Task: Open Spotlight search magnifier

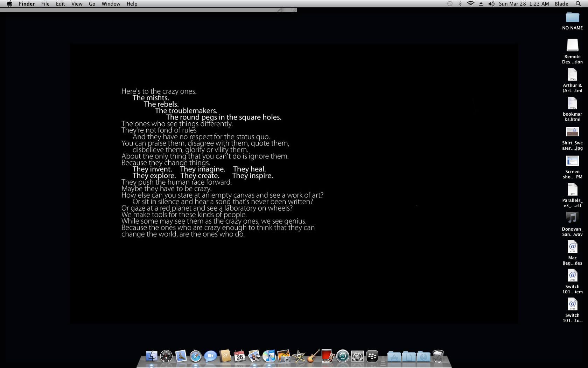Action: coord(578,4)
